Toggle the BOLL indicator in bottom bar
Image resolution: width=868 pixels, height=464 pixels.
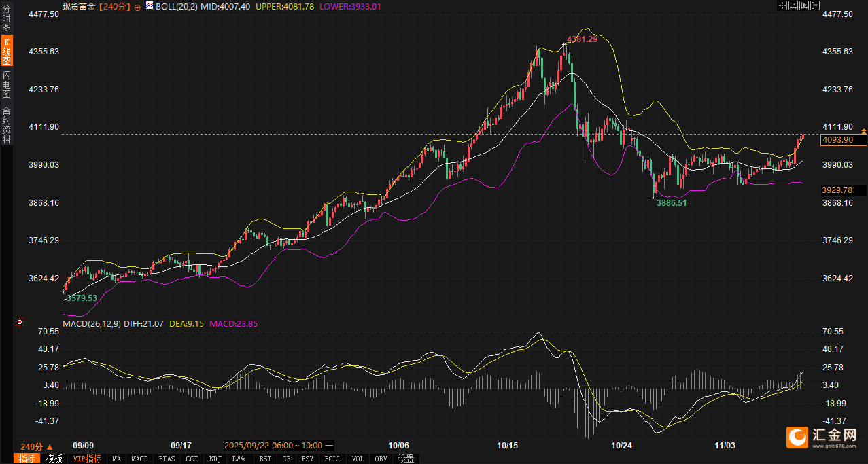pos(332,459)
